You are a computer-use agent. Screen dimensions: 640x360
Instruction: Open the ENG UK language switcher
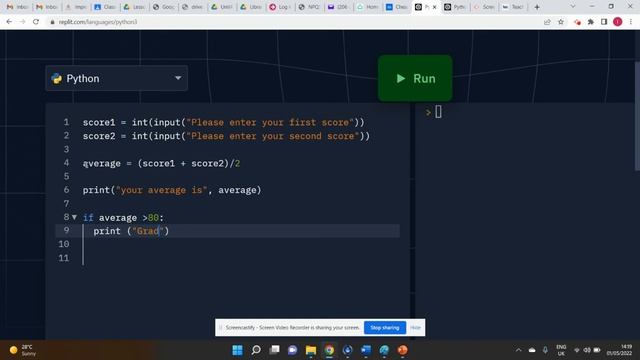pyautogui.click(x=561, y=350)
